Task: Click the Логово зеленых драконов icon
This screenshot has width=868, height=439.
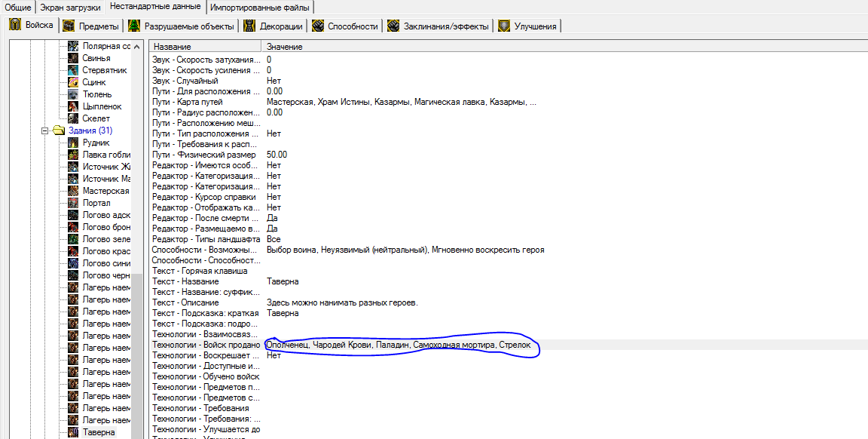Action: (73, 239)
